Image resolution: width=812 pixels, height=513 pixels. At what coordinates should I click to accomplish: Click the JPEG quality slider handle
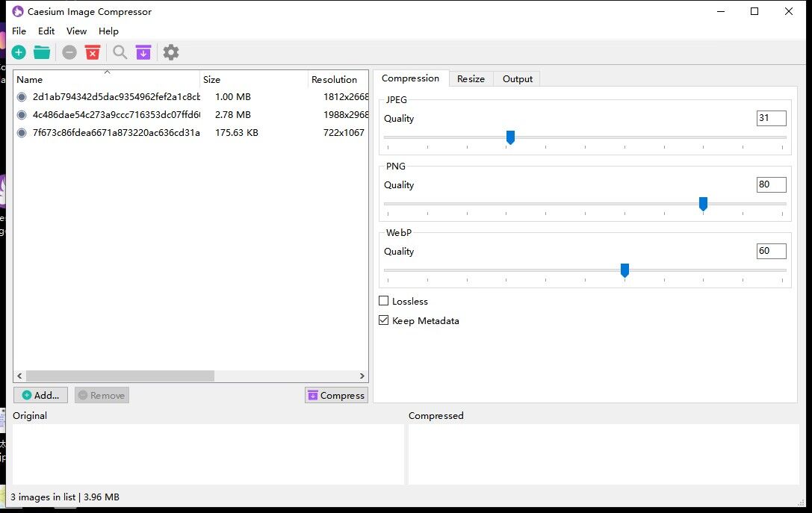pyautogui.click(x=511, y=137)
